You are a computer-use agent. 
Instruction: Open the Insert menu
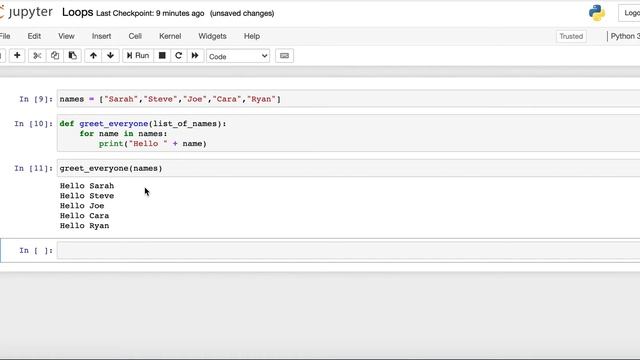coord(101,36)
